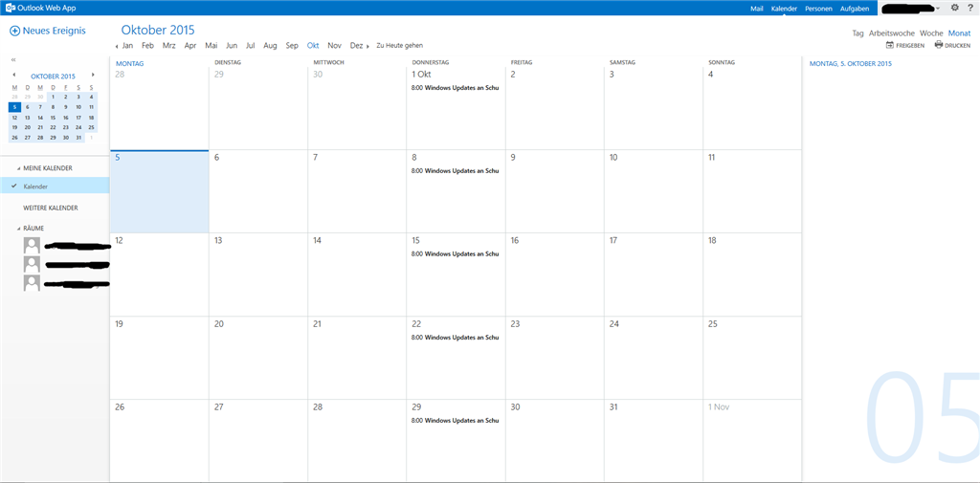Open Windows Updates event on the 8th
The height and width of the screenshot is (483, 980).
point(456,170)
